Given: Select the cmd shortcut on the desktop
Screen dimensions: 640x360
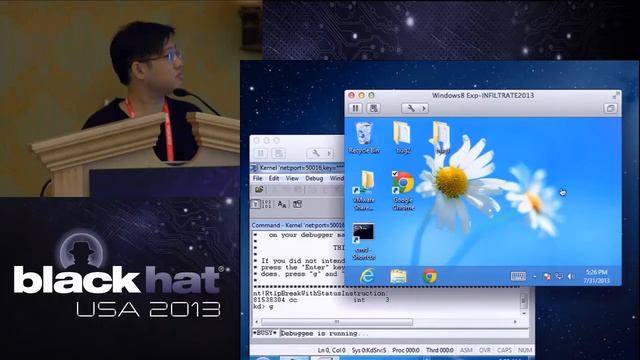Looking at the screenshot, I should 364,242.
